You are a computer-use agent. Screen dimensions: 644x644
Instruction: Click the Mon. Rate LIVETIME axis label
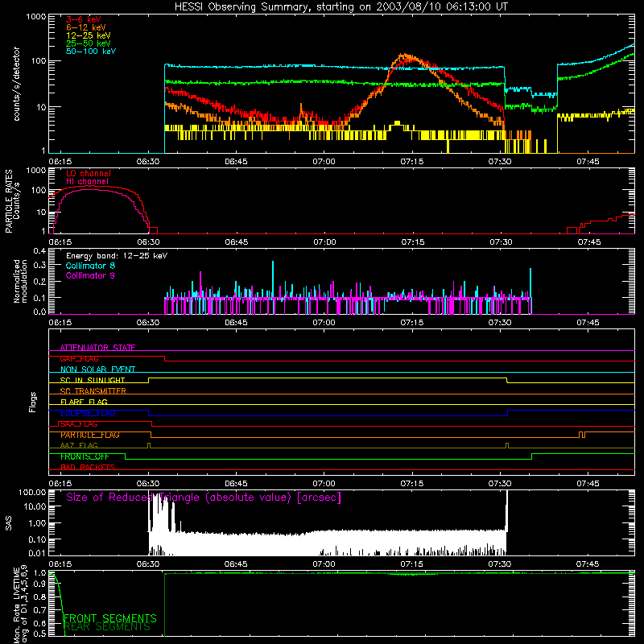20,605
